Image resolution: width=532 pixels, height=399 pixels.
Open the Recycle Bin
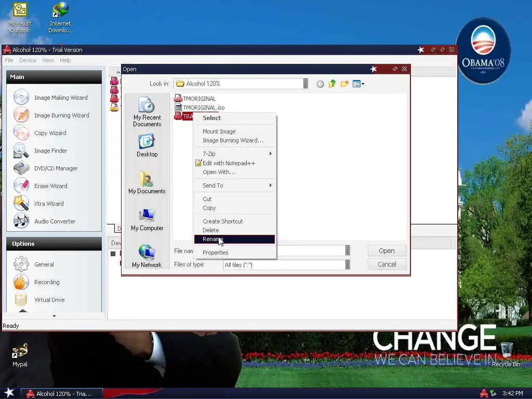pyautogui.click(x=506, y=355)
